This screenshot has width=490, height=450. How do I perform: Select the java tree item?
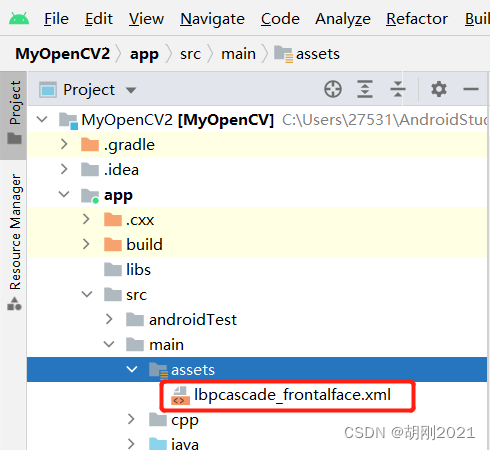pos(257,442)
